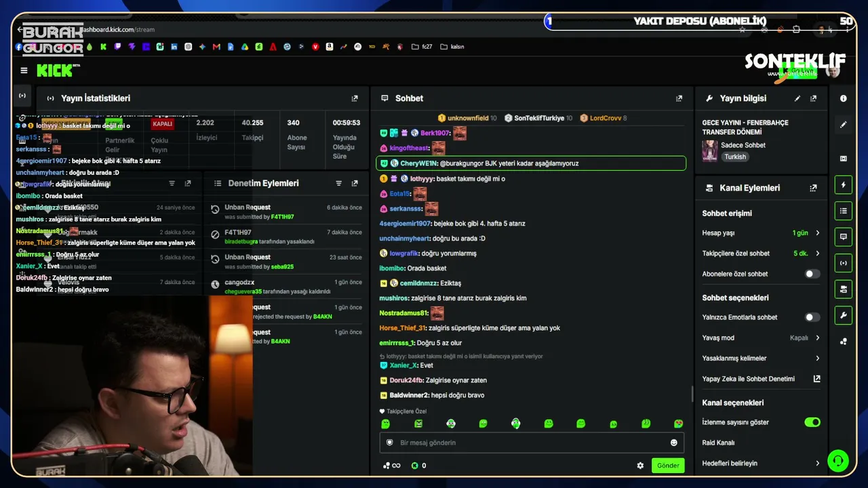This screenshot has height=488, width=868.
Task: Expand Hedefleri belirleyin chevron
Action: click(817, 464)
